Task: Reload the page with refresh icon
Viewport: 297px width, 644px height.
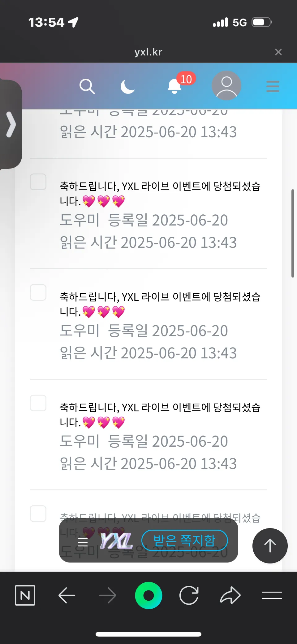Action: (x=189, y=595)
